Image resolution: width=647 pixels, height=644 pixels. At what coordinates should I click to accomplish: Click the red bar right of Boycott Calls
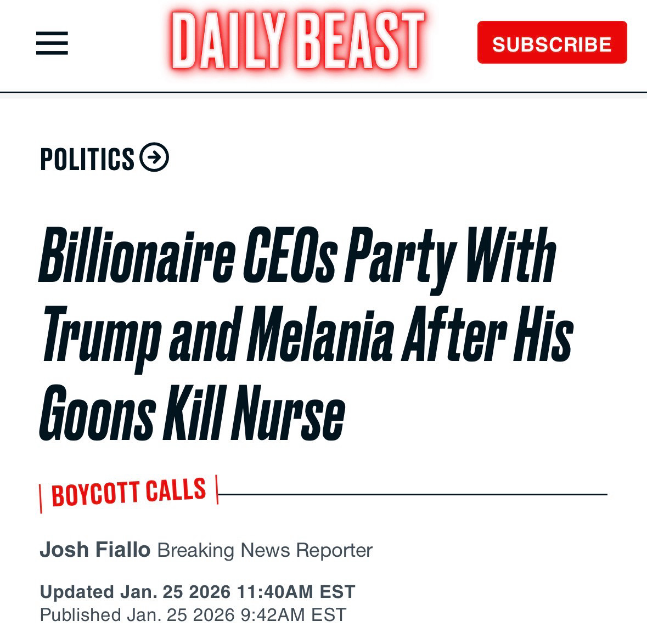pyautogui.click(x=217, y=489)
